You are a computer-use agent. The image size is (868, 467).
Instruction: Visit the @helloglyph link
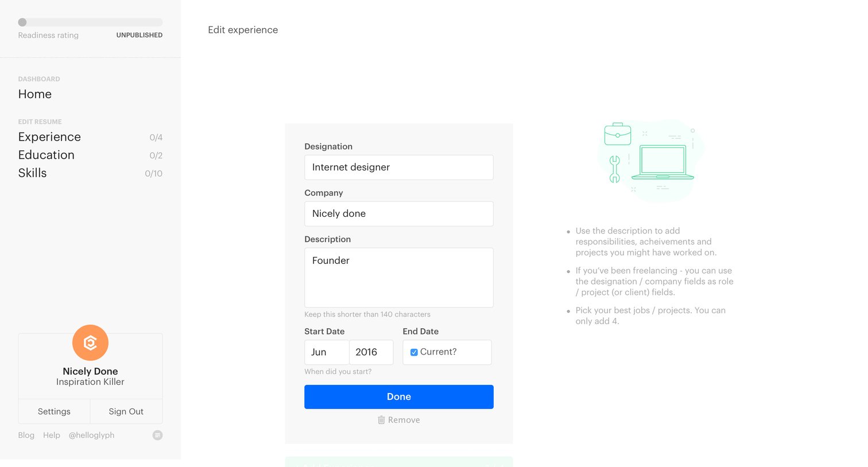tap(92, 435)
